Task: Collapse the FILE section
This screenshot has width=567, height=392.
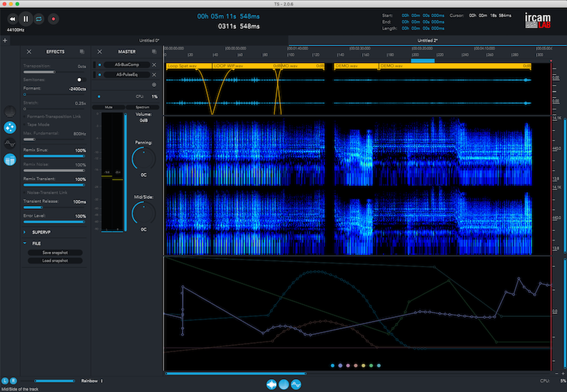Action: pyautogui.click(x=25, y=243)
